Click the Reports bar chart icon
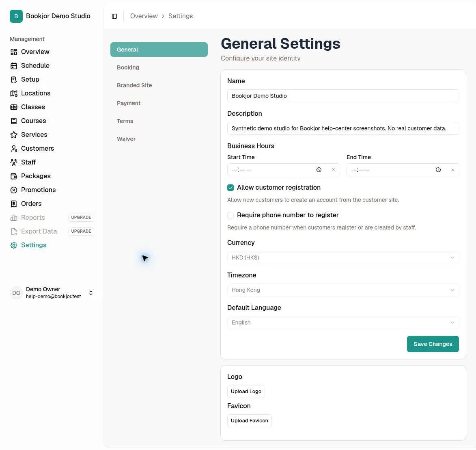The width and height of the screenshot is (476, 450). pyautogui.click(x=14, y=218)
